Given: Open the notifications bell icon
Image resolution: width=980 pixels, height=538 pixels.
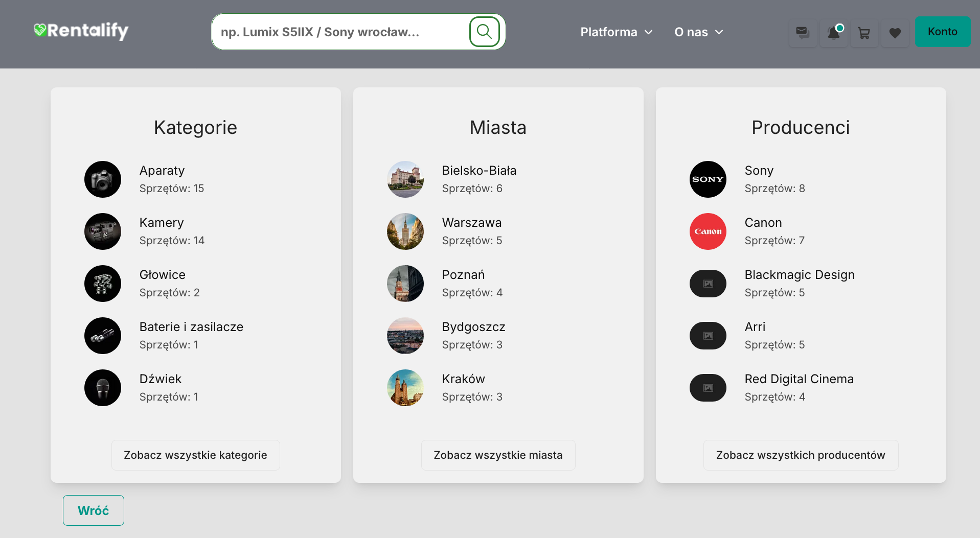Looking at the screenshot, I should [x=833, y=33].
